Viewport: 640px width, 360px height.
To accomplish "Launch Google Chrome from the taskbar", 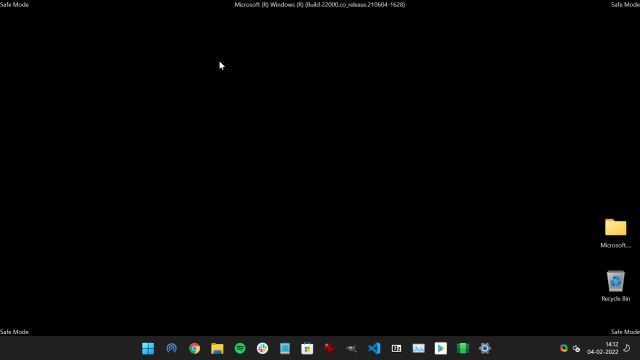I will (x=194, y=348).
